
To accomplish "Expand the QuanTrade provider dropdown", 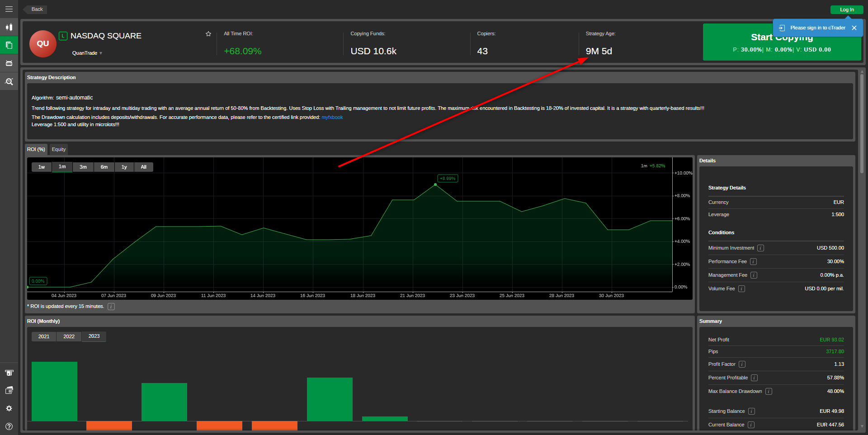I will point(87,53).
